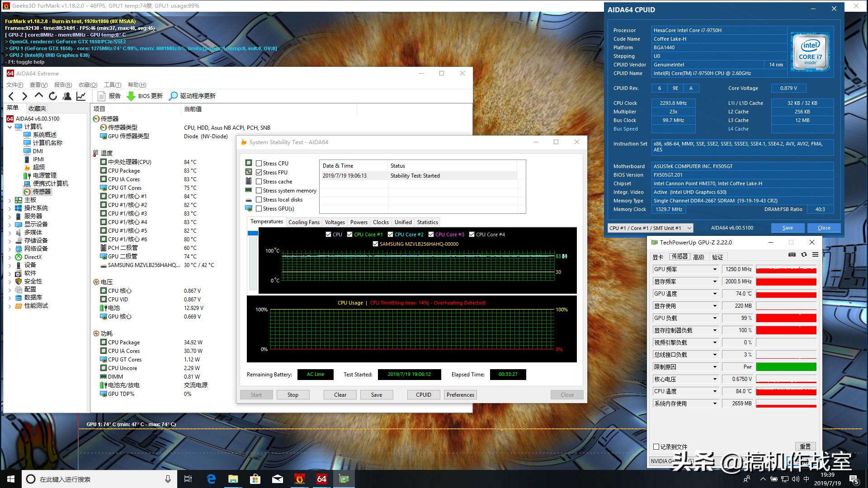Open Task View on taskbar

tap(188, 479)
